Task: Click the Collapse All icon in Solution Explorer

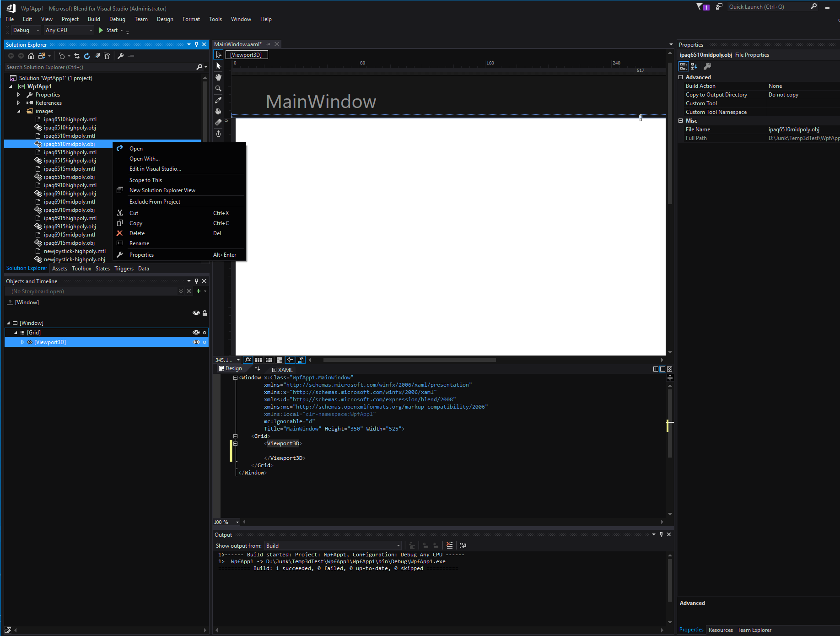Action: [x=97, y=56]
